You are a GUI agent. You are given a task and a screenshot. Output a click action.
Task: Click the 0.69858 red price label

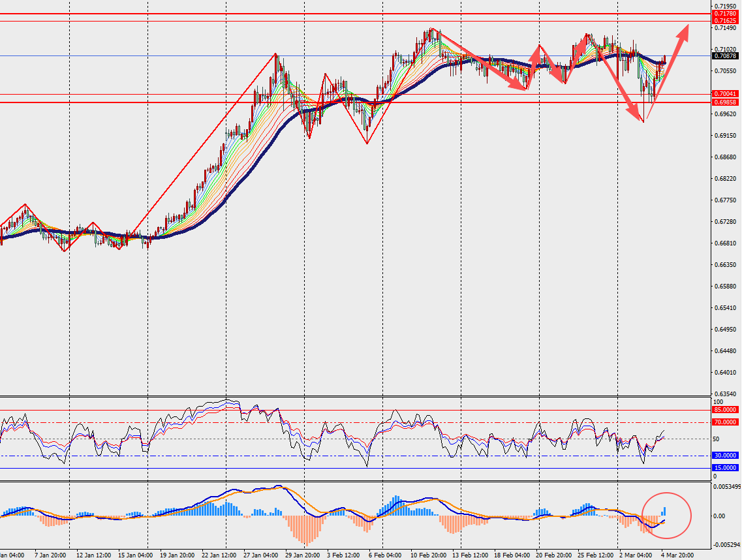click(x=725, y=102)
